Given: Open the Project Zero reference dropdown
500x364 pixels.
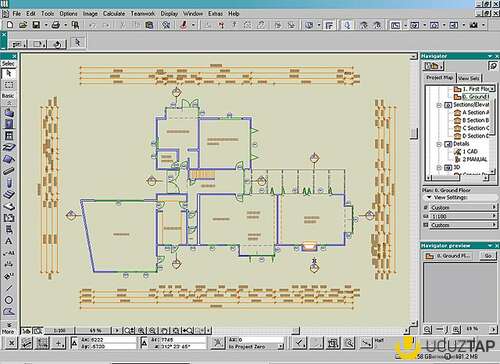Looking at the screenshot, I should 256,347.
